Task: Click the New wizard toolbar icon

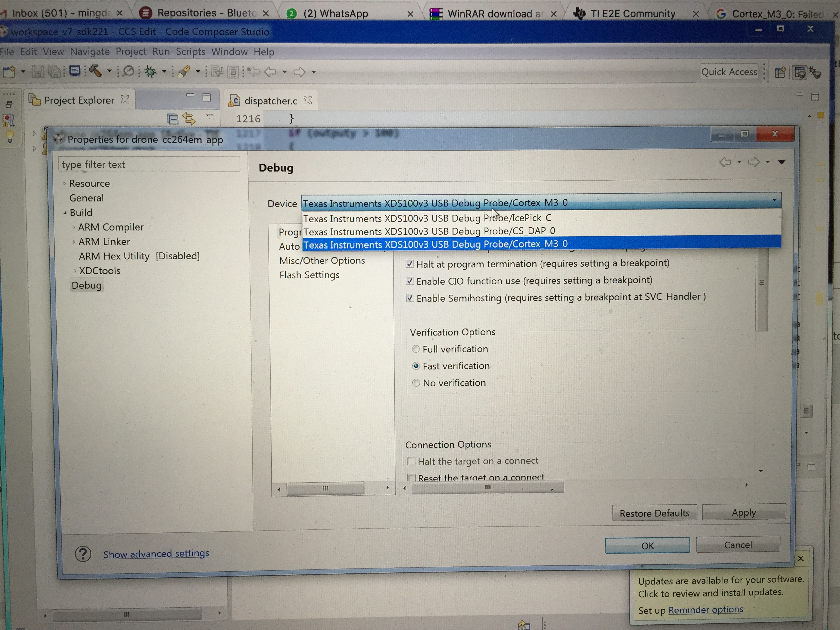Action: [9, 71]
